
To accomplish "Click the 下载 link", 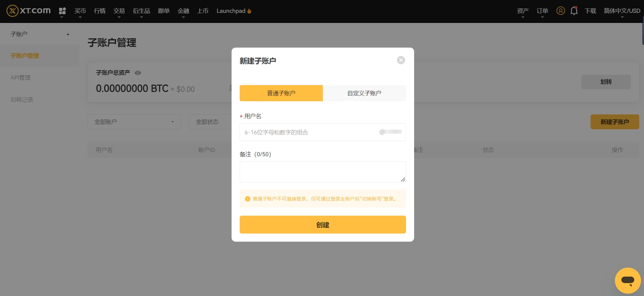I will [x=590, y=11].
